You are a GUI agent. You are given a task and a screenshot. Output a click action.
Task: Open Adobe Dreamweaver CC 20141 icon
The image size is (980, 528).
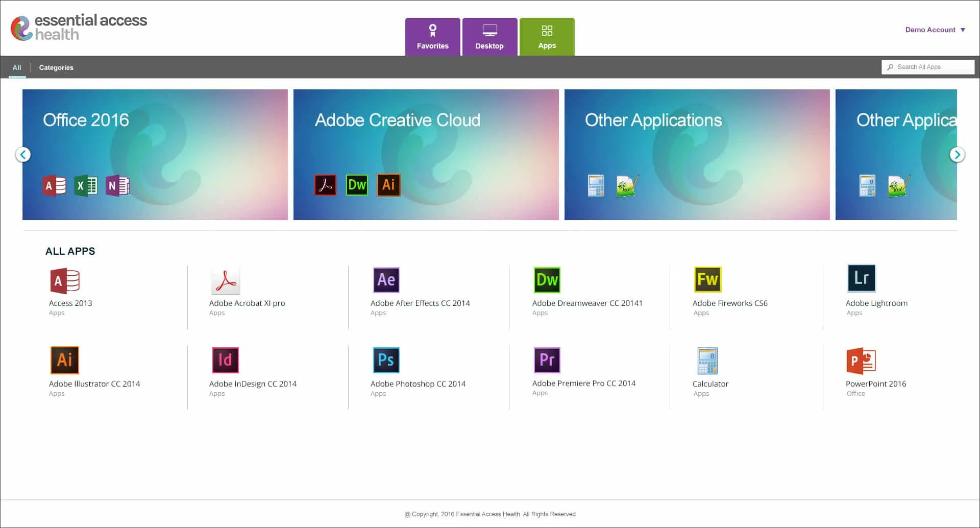coord(547,280)
